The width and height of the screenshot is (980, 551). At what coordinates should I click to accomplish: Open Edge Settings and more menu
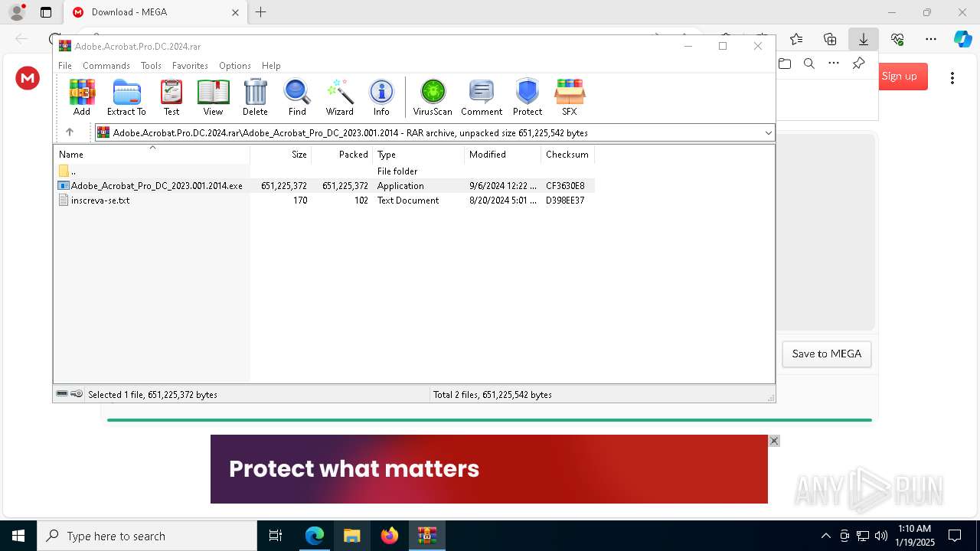931,39
